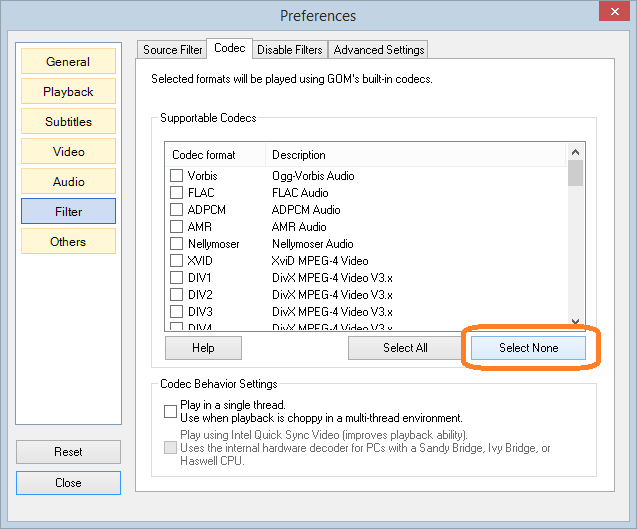Viewport: 637px width, 529px height.
Task: Switch to the Source Filter tab
Action: click(172, 49)
